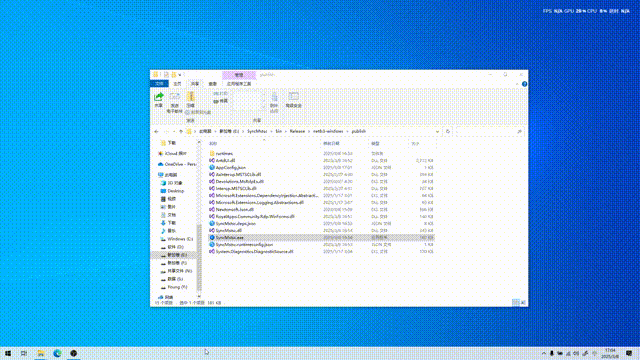The image size is (640, 360).
Task: Select SyncMstsc.runtimeconfig.json file
Action: (244, 244)
